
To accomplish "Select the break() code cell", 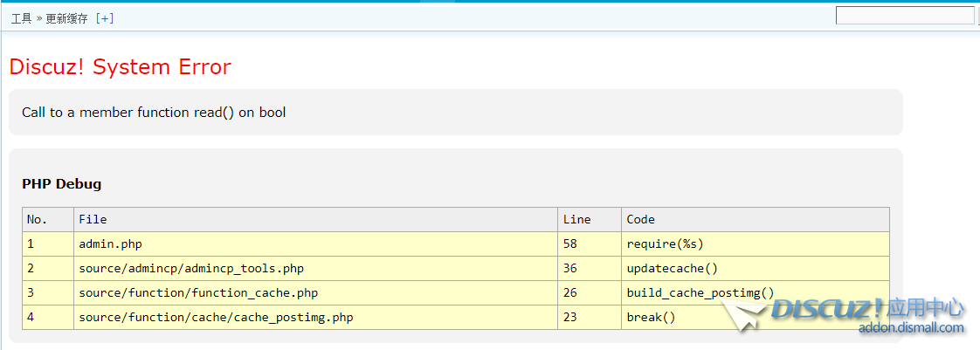I will tap(755, 317).
